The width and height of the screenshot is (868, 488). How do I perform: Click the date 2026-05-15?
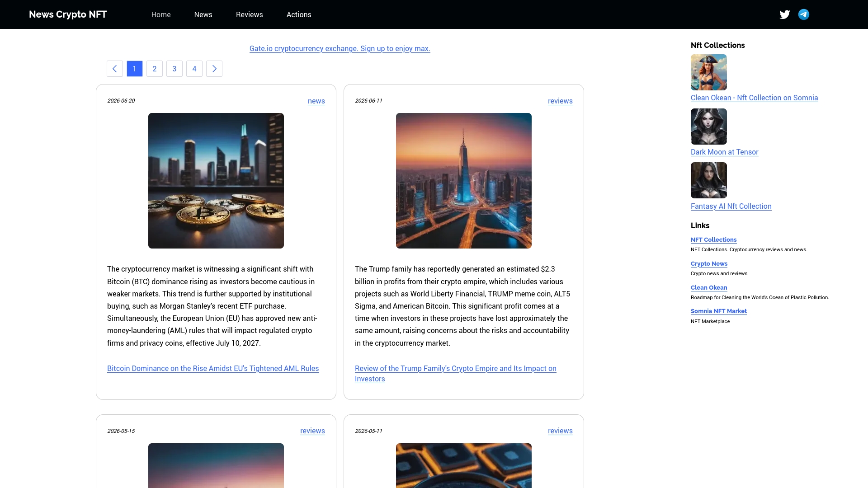121,431
